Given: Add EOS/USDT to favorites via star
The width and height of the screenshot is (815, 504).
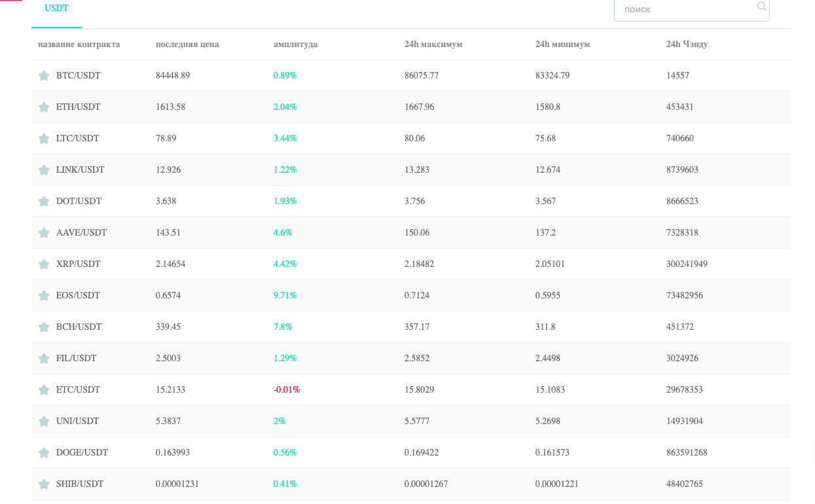Looking at the screenshot, I should [x=44, y=296].
